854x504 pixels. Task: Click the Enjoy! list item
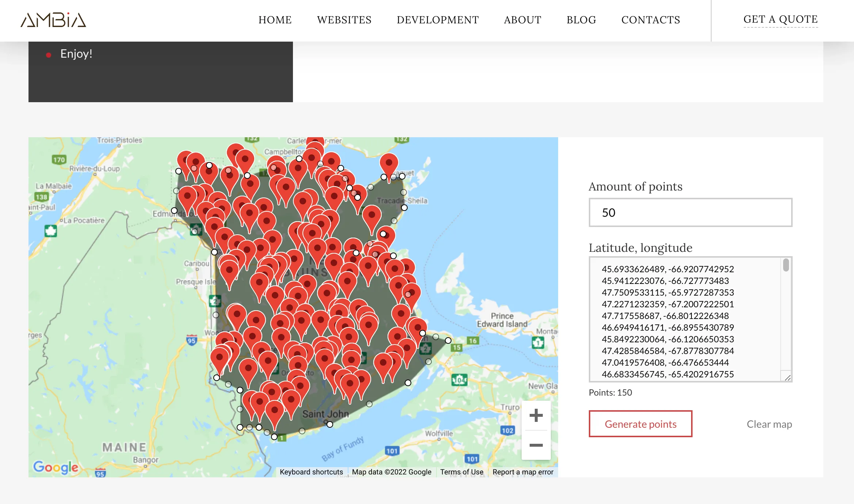pos(76,54)
